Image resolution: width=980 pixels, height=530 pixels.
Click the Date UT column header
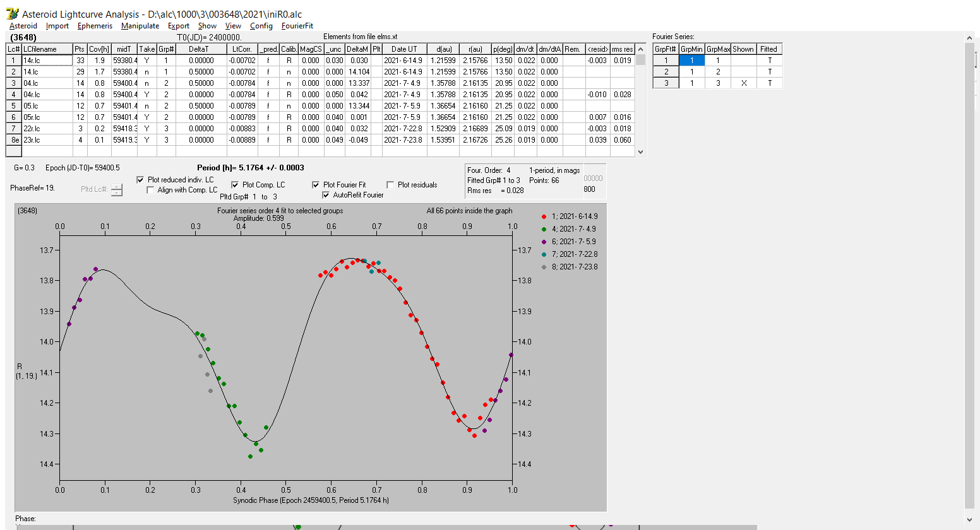[x=404, y=49]
